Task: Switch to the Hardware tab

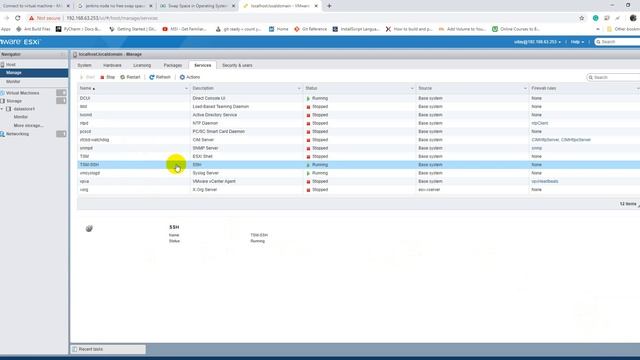Action: [x=112, y=65]
